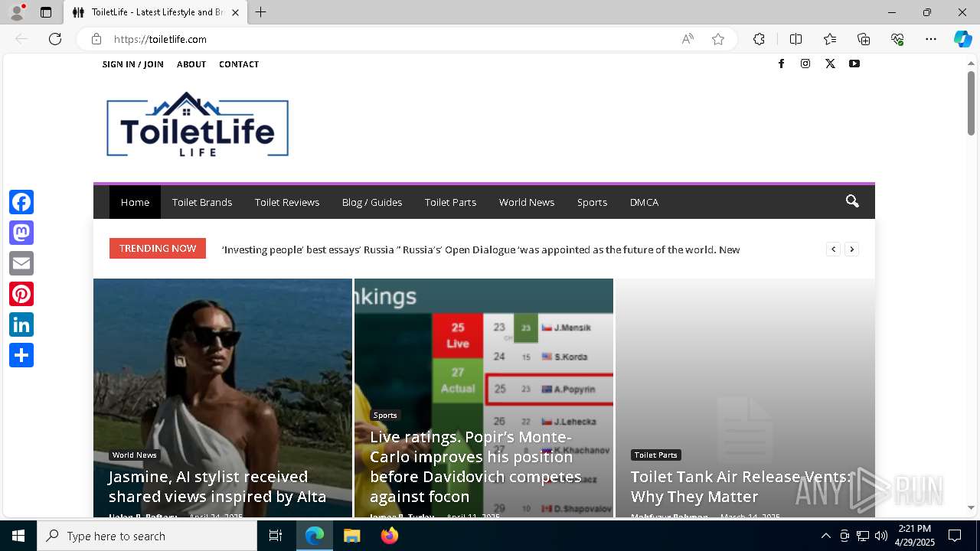The height and width of the screenshot is (551, 980).
Task: Open Jasmine AI stylist article headline
Action: (217, 487)
